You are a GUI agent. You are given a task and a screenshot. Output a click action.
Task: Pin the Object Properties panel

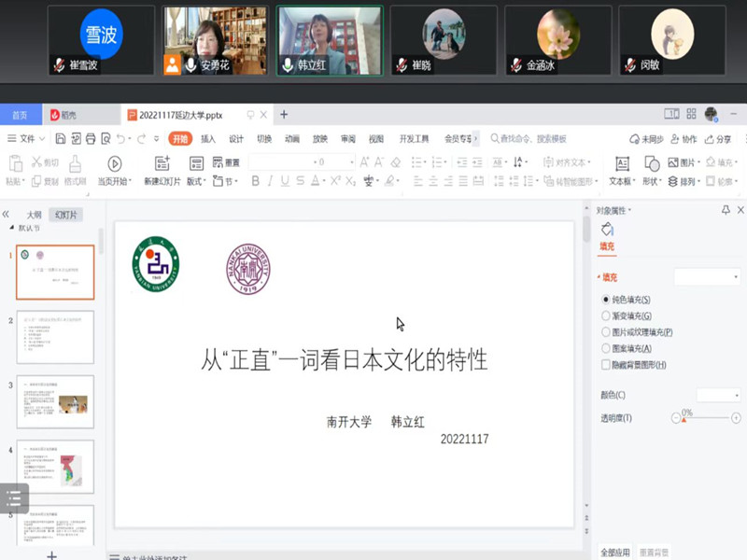726,211
